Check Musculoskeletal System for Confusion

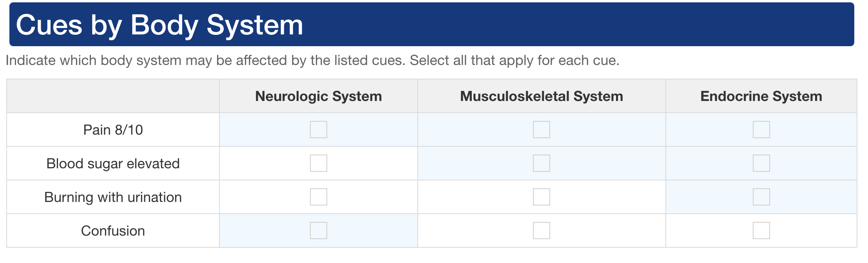pyautogui.click(x=541, y=231)
